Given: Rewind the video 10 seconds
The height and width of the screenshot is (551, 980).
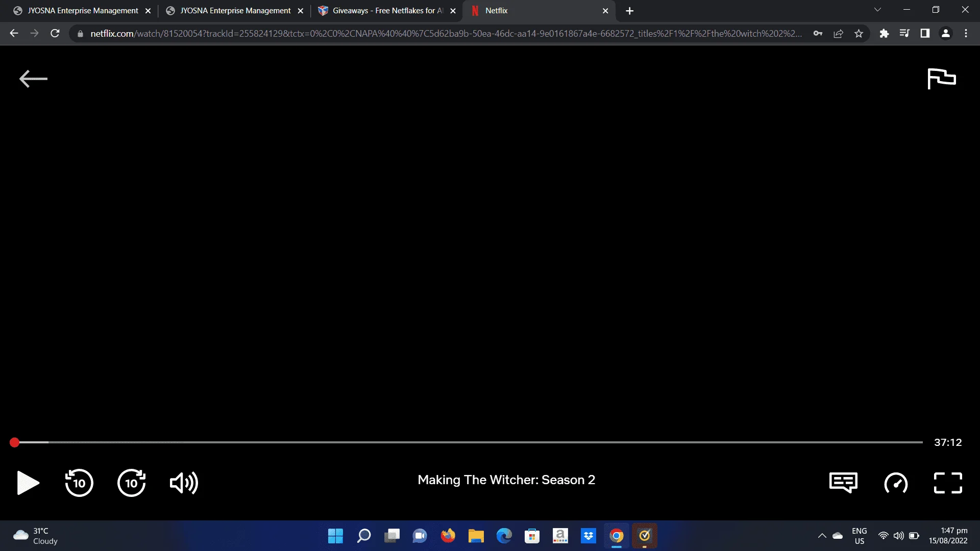Looking at the screenshot, I should tap(79, 483).
